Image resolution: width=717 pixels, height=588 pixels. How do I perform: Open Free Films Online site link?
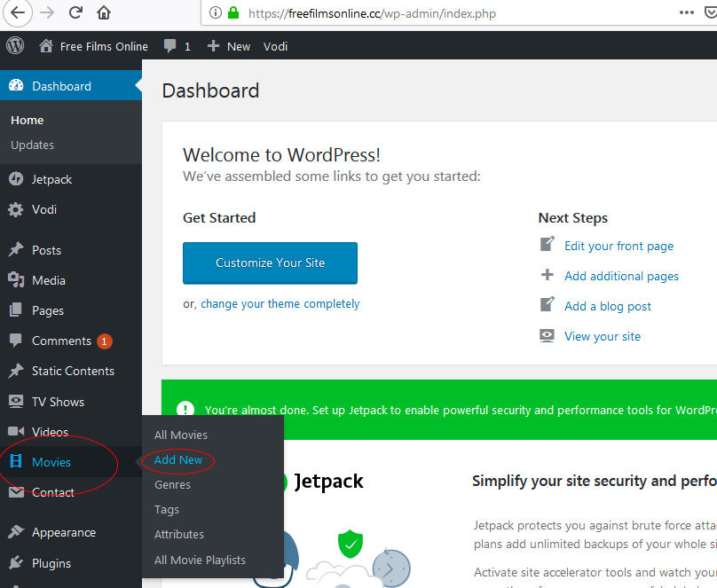tap(104, 46)
